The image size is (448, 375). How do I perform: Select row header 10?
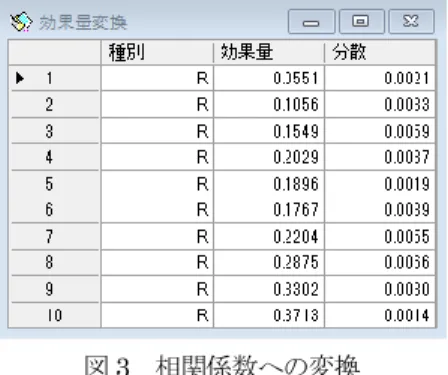tap(55, 315)
